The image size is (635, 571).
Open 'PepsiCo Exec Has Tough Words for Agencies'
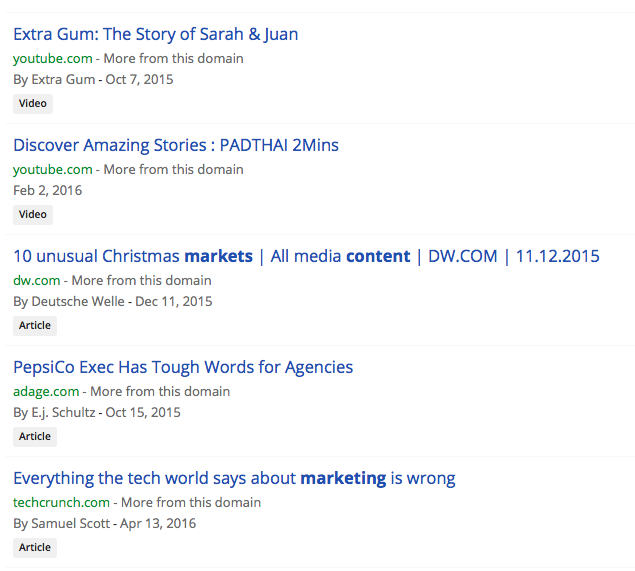click(x=183, y=367)
